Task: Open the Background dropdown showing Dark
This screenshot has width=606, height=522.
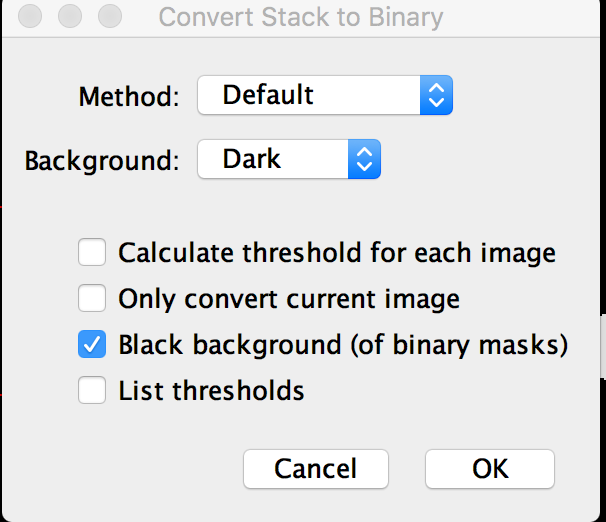Action: (x=273, y=158)
